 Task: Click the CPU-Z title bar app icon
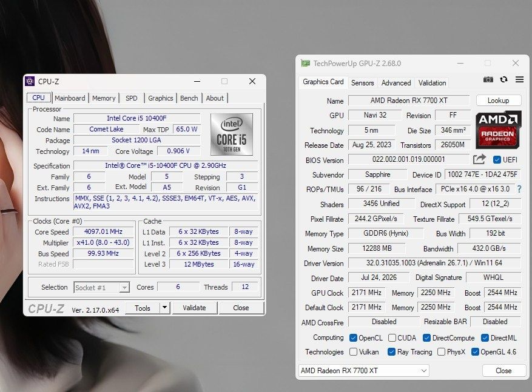pos(30,81)
